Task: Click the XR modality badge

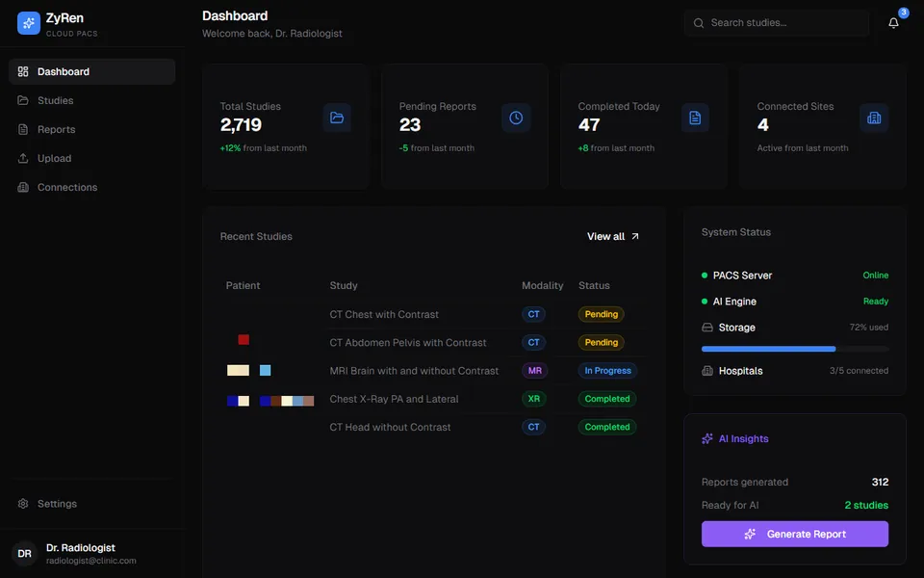Action: coord(534,399)
